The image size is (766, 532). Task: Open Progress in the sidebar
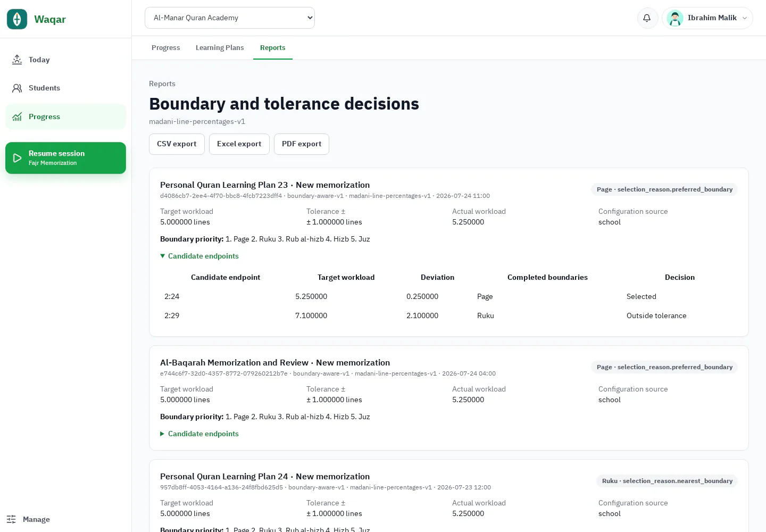coord(65,117)
